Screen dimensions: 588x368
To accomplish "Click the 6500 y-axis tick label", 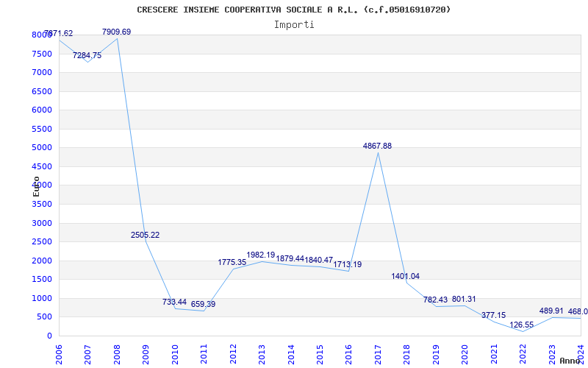I will (x=42, y=91).
